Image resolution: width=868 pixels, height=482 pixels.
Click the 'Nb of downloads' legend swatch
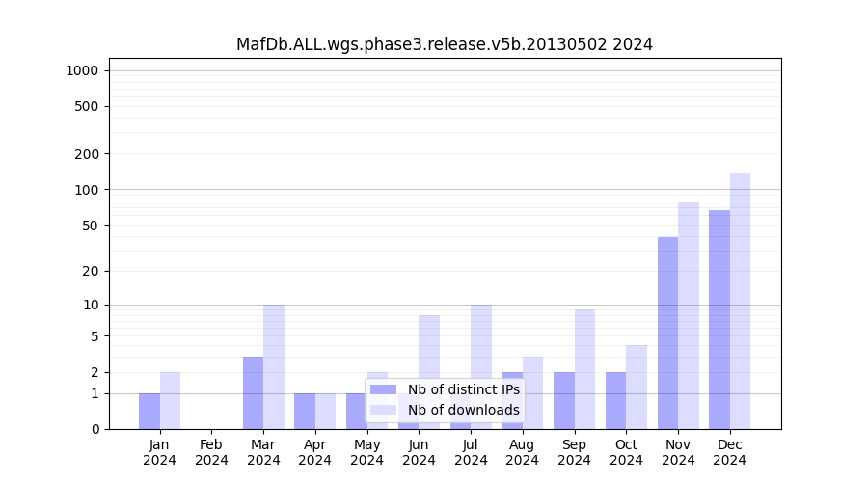pyautogui.click(x=383, y=410)
